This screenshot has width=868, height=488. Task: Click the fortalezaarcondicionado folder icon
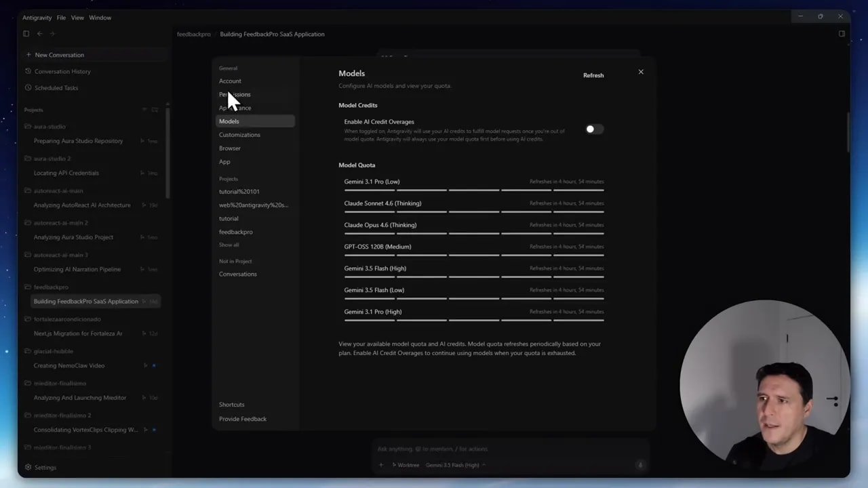(x=28, y=319)
